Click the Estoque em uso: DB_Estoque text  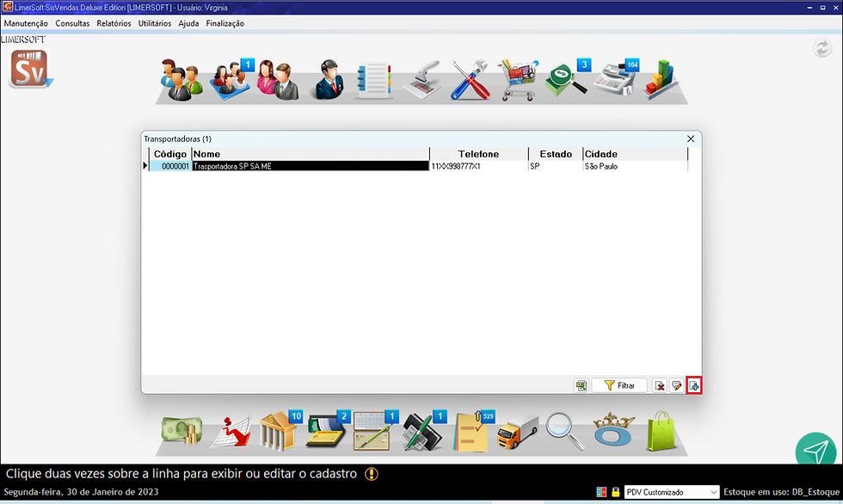point(781,492)
